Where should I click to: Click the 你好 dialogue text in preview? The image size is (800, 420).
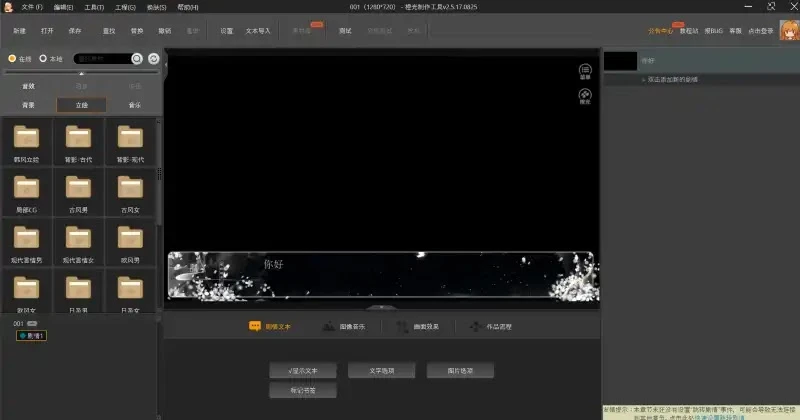coord(273,264)
